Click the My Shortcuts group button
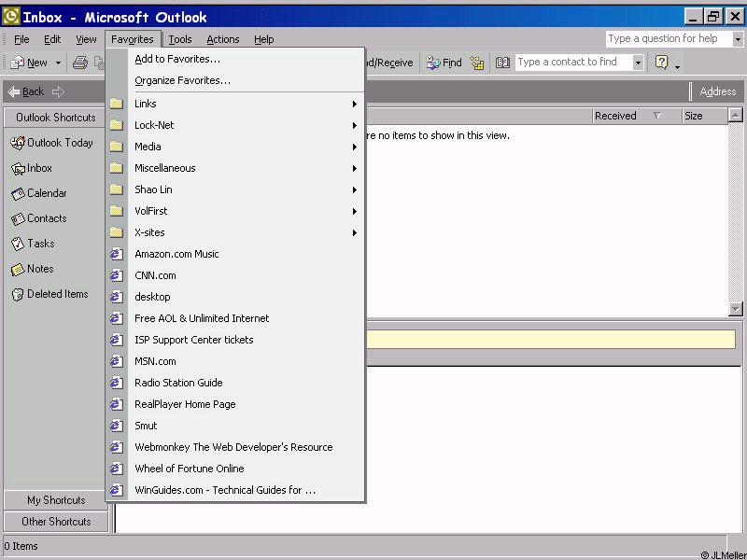The height and width of the screenshot is (560, 747). 56,500
